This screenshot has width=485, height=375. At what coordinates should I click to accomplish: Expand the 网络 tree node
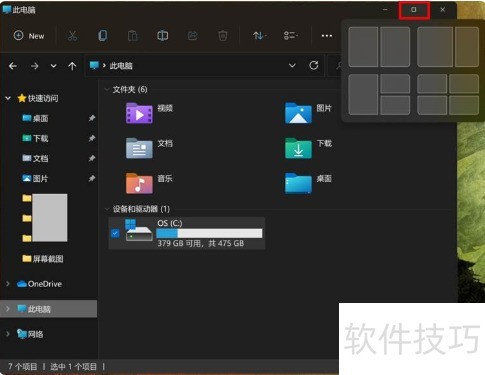pyautogui.click(x=8, y=334)
